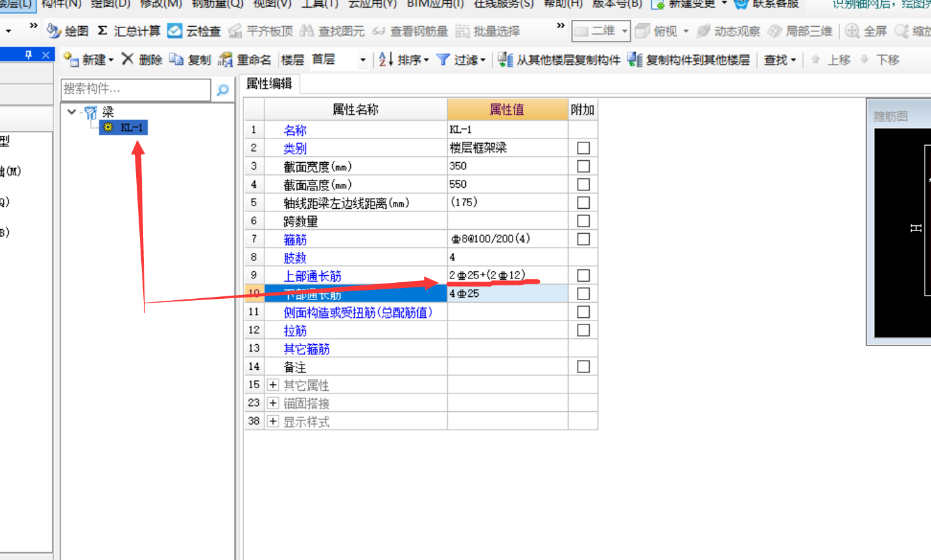Copy component with 复制 button

[x=190, y=59]
